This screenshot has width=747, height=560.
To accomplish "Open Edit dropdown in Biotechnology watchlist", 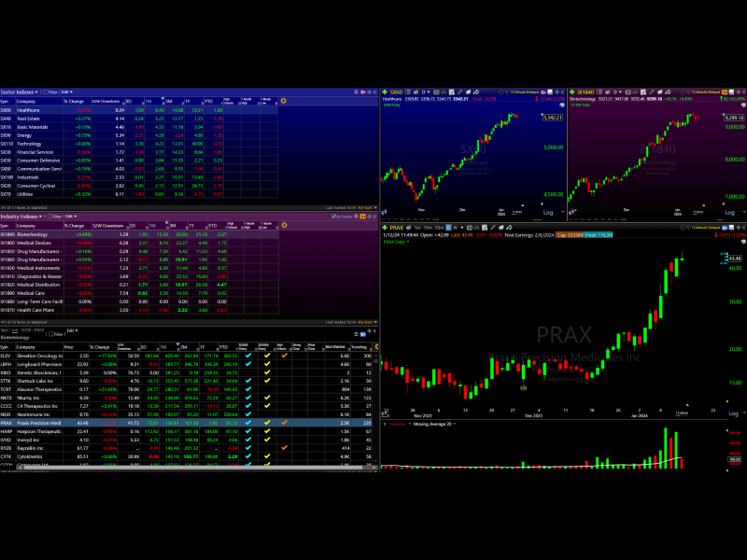I will click(73, 330).
